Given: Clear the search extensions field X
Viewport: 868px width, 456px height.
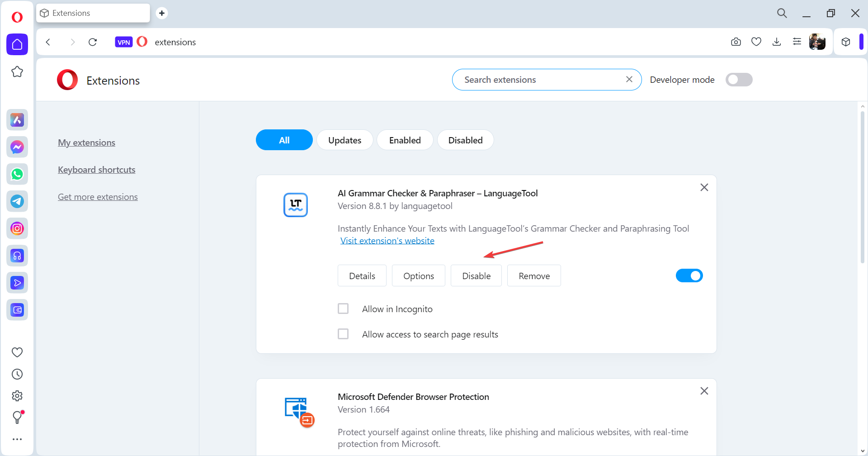Looking at the screenshot, I should click(x=629, y=79).
